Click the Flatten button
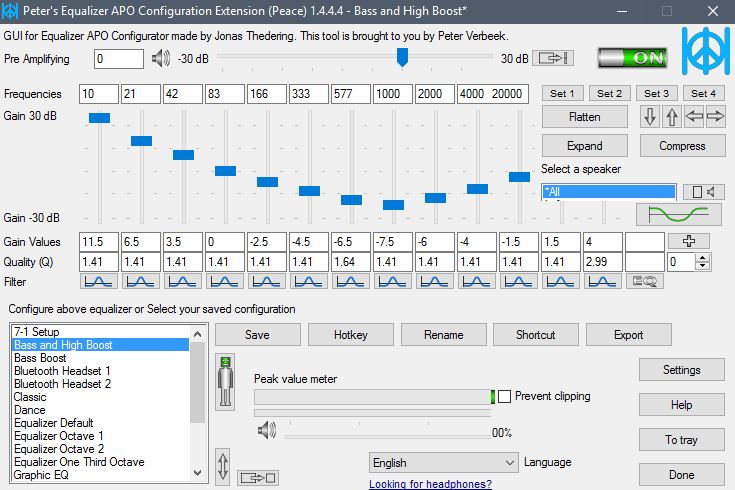Image resolution: width=735 pixels, height=490 pixels. (x=584, y=117)
